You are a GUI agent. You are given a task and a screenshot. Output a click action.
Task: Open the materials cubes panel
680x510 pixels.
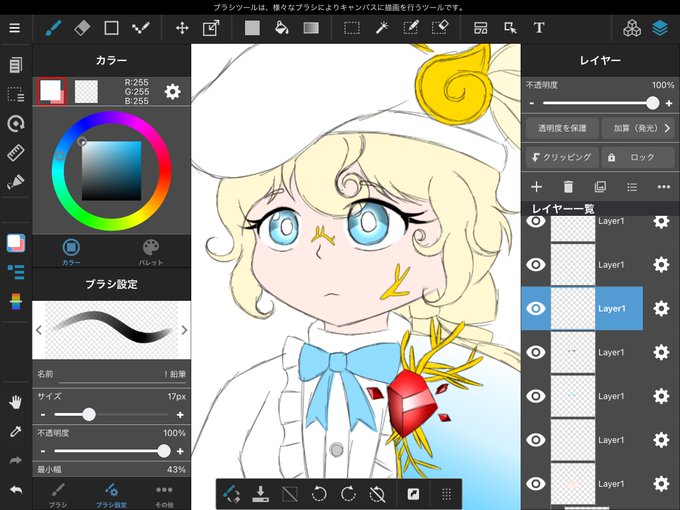point(632,28)
